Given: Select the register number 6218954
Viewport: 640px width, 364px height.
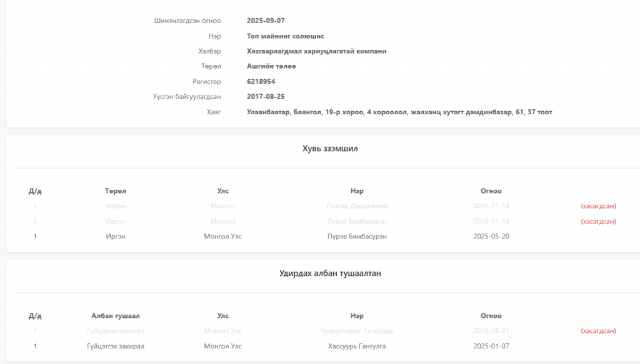Looking at the screenshot, I should pos(261,82).
